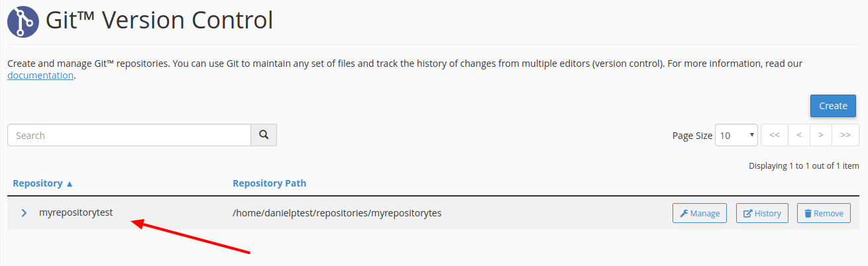The width and height of the screenshot is (868, 266).
Task: Jump to last page with >> button
Action: pyautogui.click(x=845, y=135)
